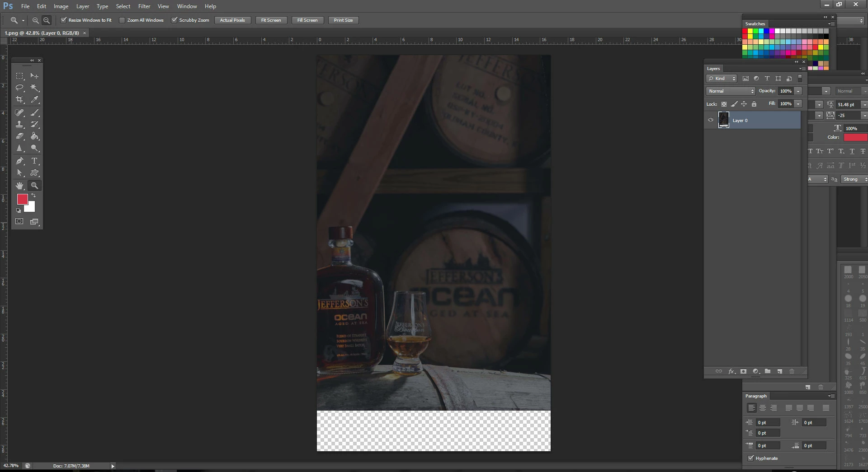This screenshot has height=472, width=868.
Task: Select the Zoom tool in toolbox
Action: (x=34, y=186)
